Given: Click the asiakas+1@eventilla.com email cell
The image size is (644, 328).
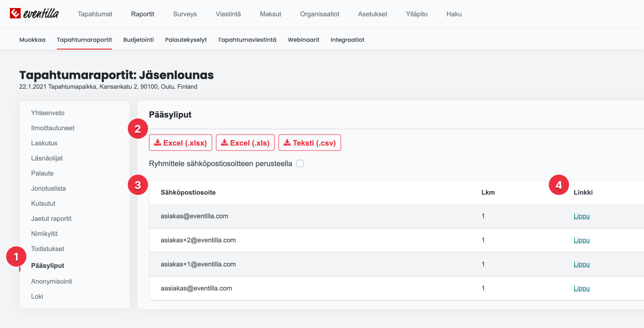Looking at the screenshot, I should click(x=198, y=264).
